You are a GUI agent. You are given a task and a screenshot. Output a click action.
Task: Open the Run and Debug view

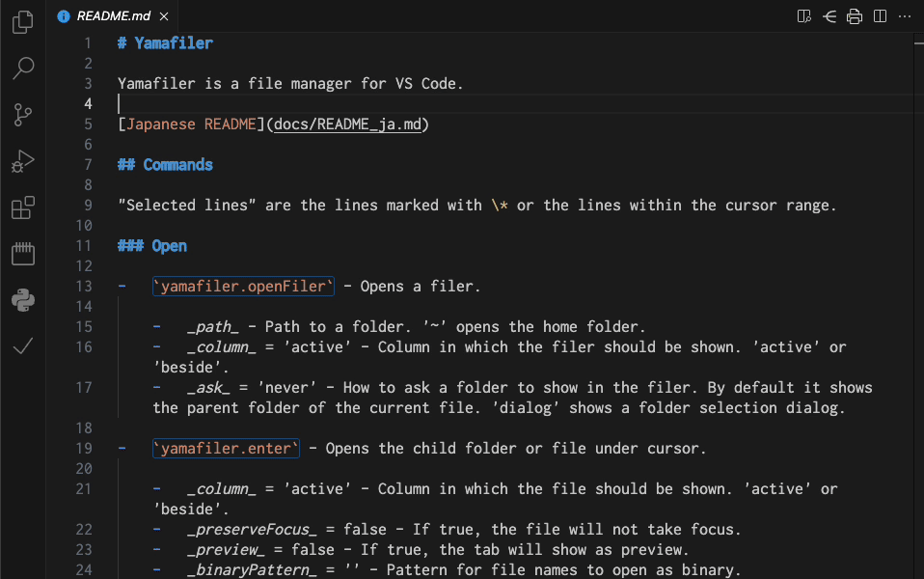(23, 160)
